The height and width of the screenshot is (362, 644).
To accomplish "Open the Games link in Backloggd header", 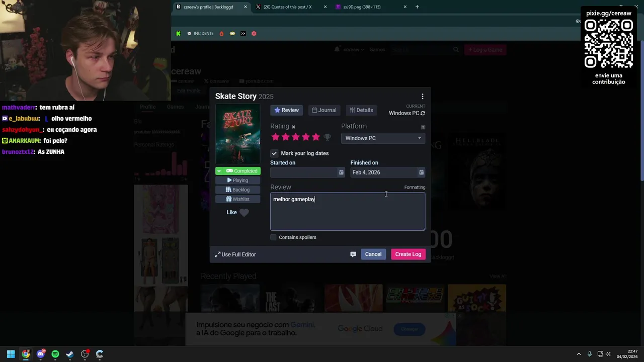I will click(x=377, y=50).
